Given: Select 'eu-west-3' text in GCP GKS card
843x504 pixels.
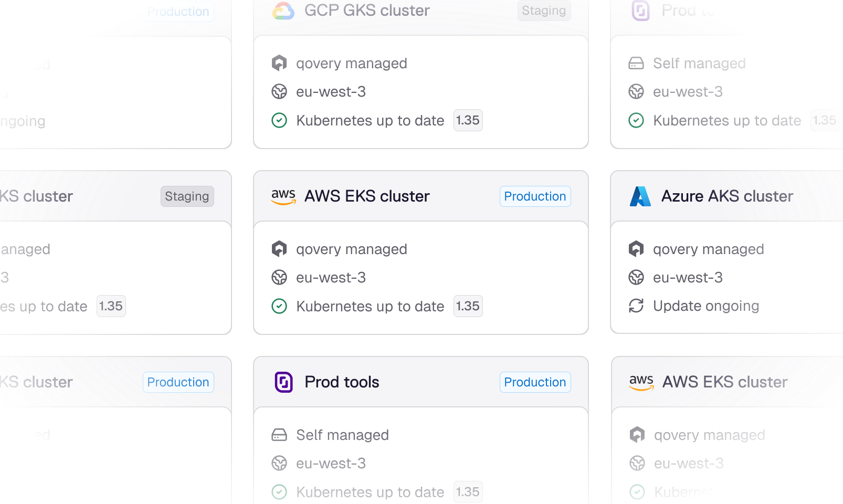Looking at the screenshot, I should [x=331, y=92].
